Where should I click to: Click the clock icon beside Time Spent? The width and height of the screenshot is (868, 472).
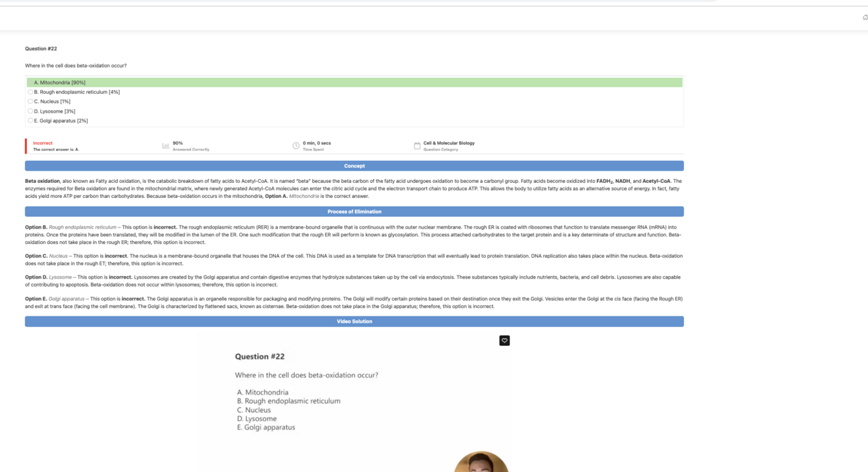pos(296,146)
